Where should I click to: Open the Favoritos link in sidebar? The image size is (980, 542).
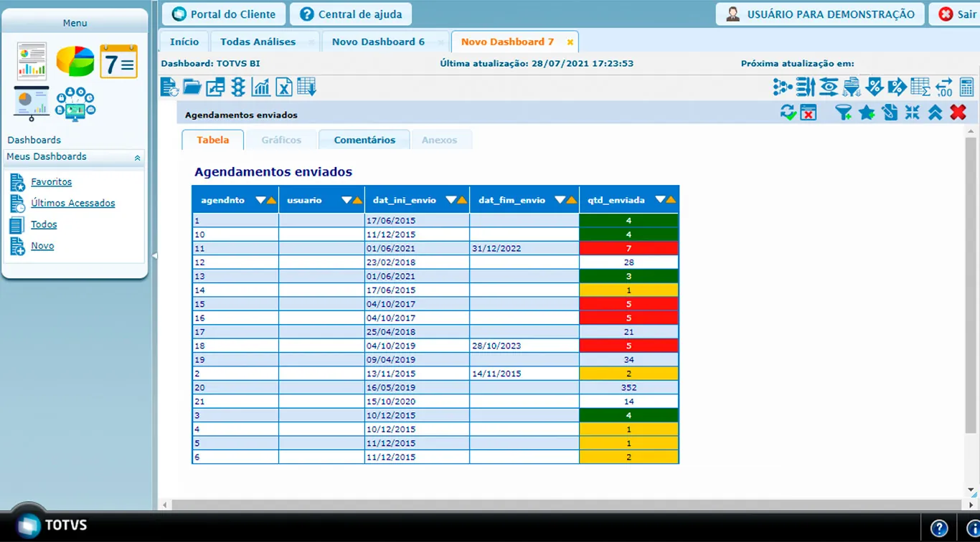point(51,182)
